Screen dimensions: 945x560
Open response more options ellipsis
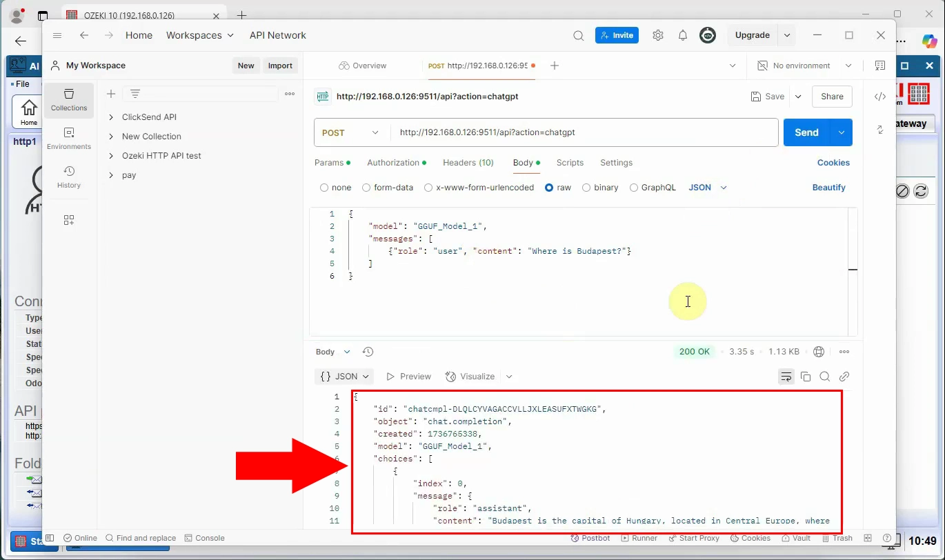(844, 352)
